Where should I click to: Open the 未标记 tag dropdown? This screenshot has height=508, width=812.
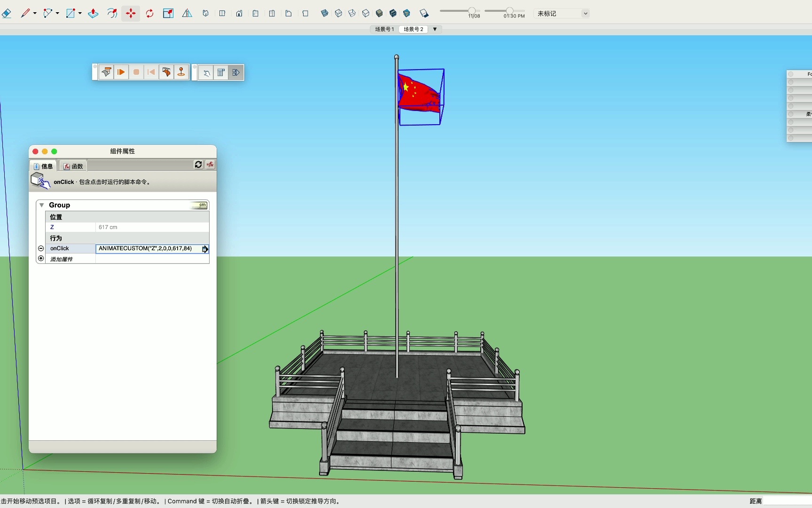[562, 14]
